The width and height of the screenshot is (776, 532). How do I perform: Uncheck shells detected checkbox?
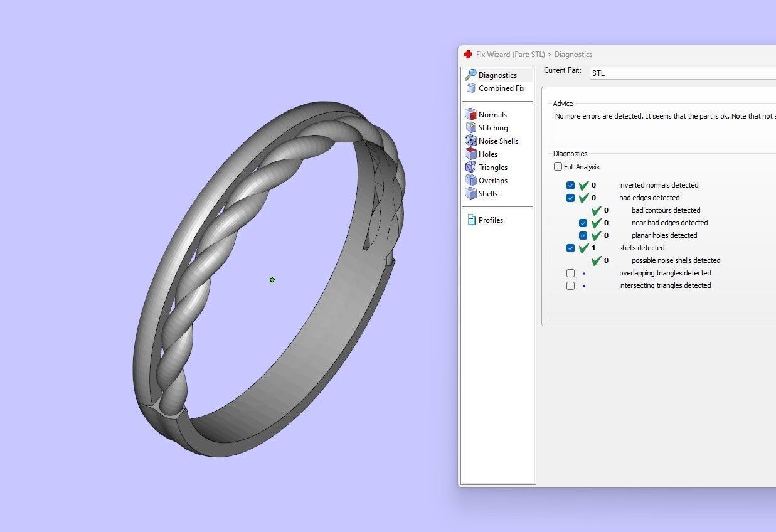(x=570, y=248)
